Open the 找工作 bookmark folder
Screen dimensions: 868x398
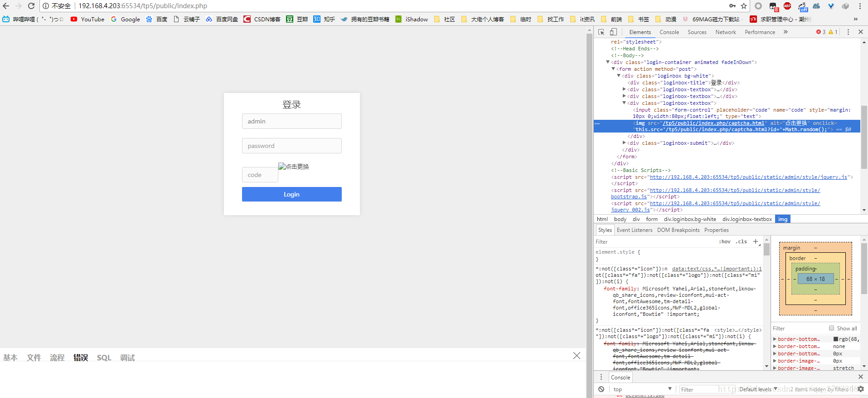[551, 19]
